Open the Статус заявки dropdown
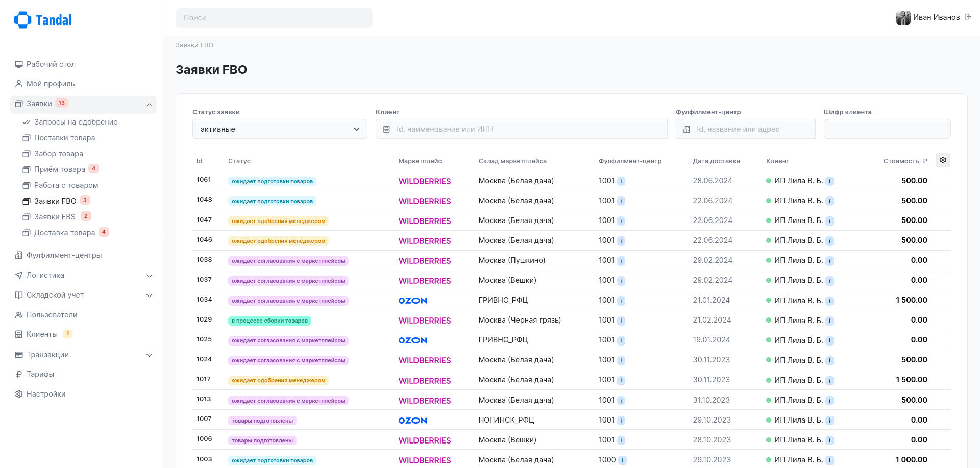The height and width of the screenshot is (468, 980). point(280,129)
